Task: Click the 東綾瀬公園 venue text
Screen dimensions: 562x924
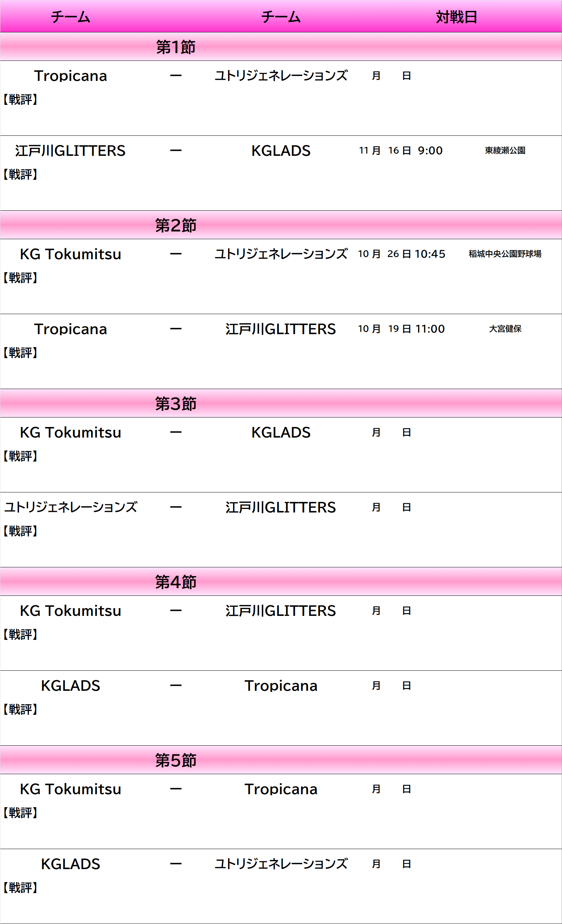Action: (x=505, y=151)
